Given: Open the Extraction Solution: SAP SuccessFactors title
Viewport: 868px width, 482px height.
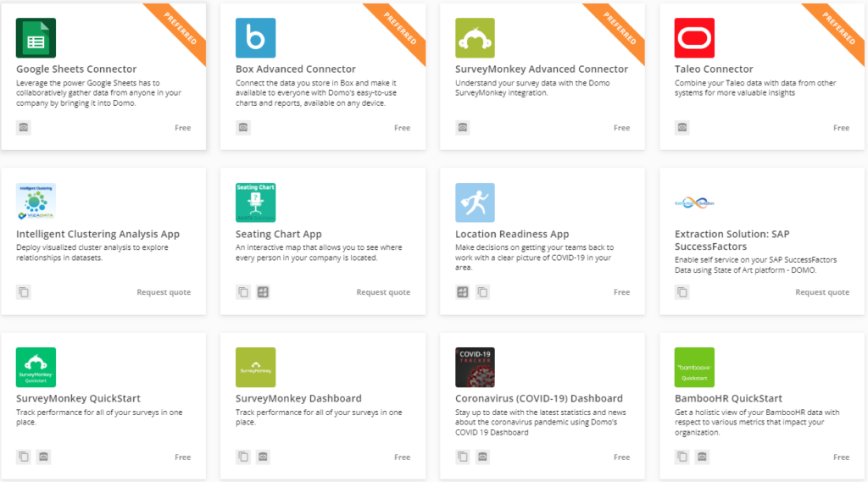Looking at the screenshot, I should (x=738, y=240).
